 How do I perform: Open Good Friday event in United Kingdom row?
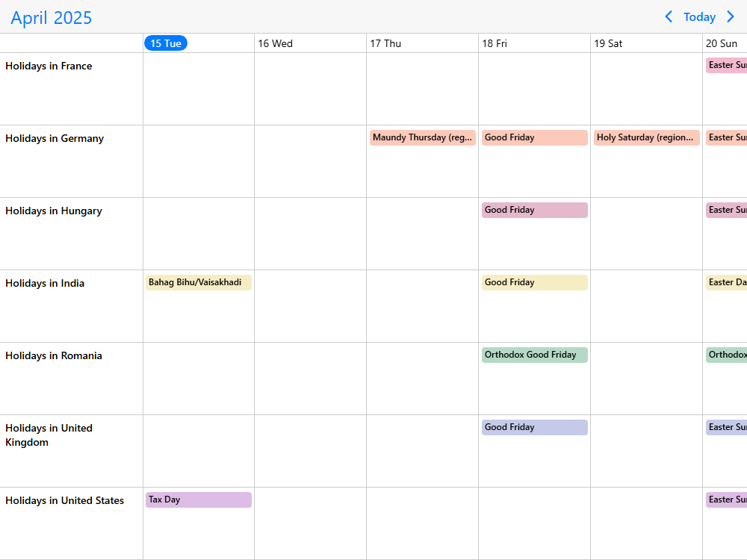tap(535, 427)
